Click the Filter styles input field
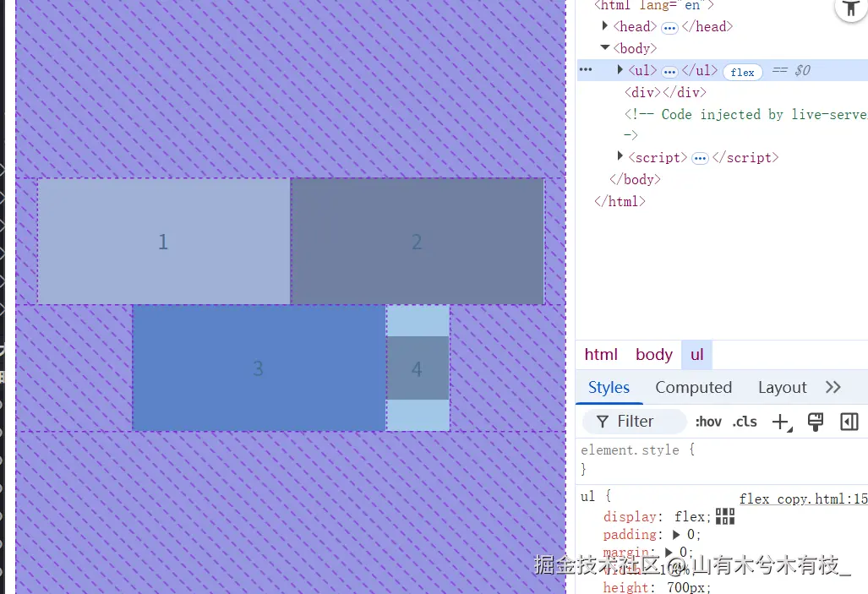 pyautogui.click(x=635, y=422)
